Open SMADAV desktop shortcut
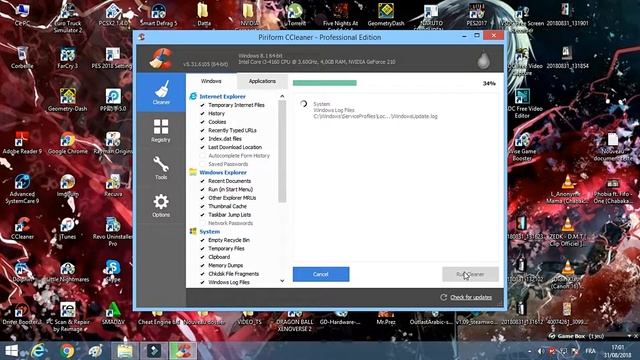640x360 pixels. coord(113,313)
